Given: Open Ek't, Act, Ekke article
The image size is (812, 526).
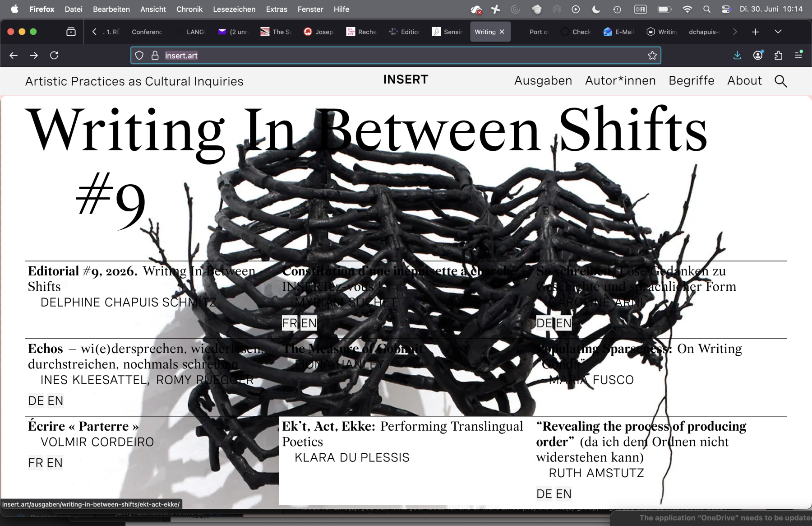Looking at the screenshot, I should [x=402, y=434].
